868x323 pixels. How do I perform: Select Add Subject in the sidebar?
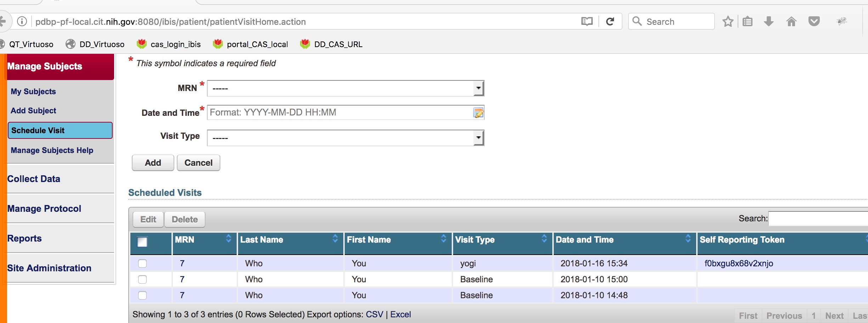click(33, 110)
